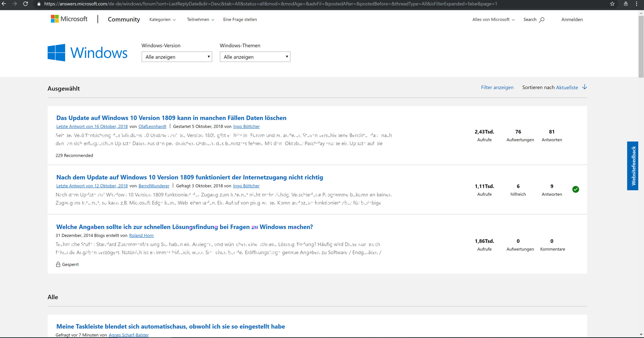This screenshot has height=338, width=644.
Task: Expand Alles von Microsoft menu
Action: tap(493, 20)
